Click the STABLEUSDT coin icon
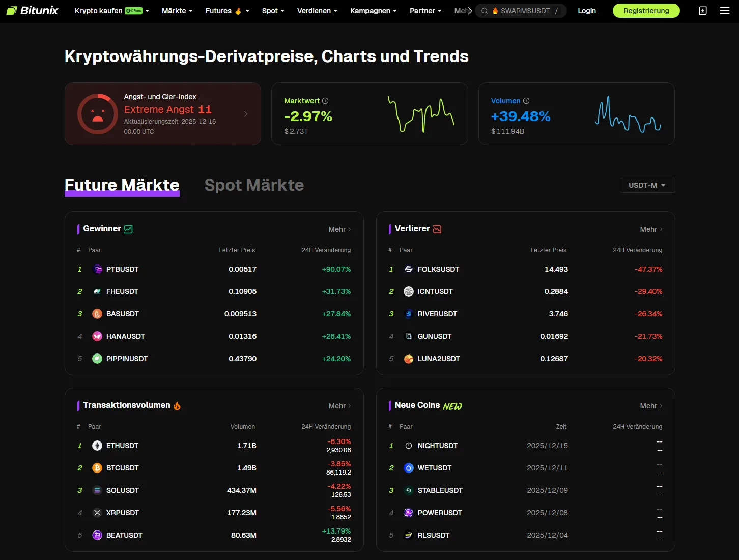This screenshot has height=560, width=739. click(409, 490)
